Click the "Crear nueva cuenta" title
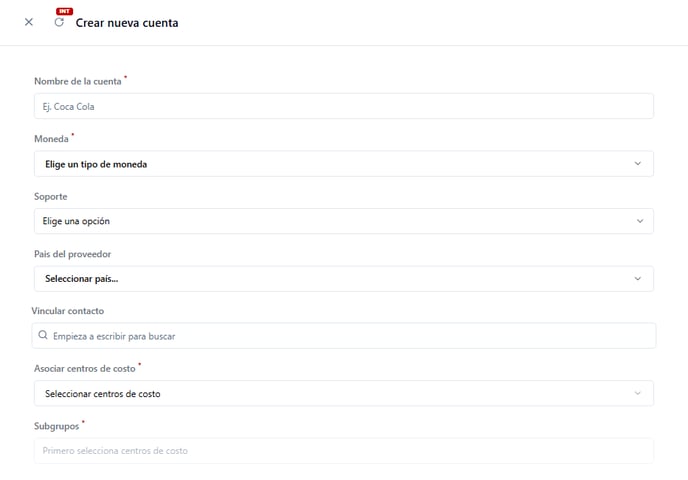 point(127,23)
